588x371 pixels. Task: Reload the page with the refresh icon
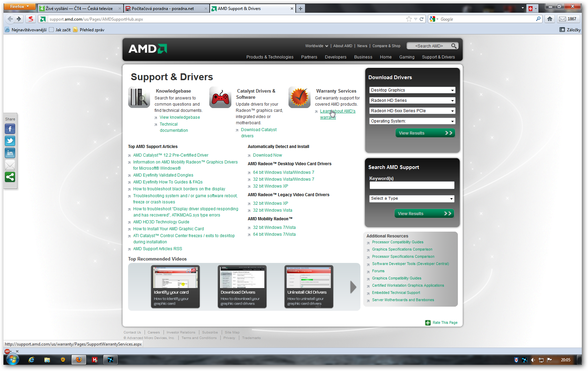click(x=421, y=19)
